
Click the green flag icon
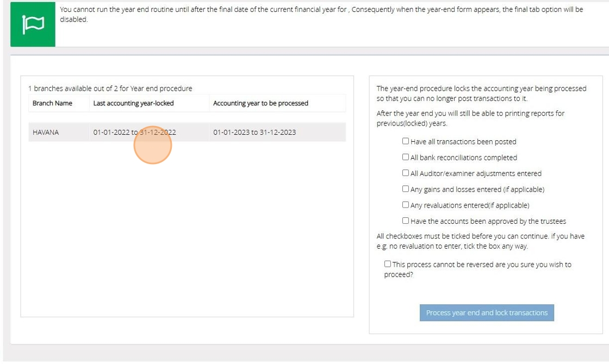(x=33, y=24)
